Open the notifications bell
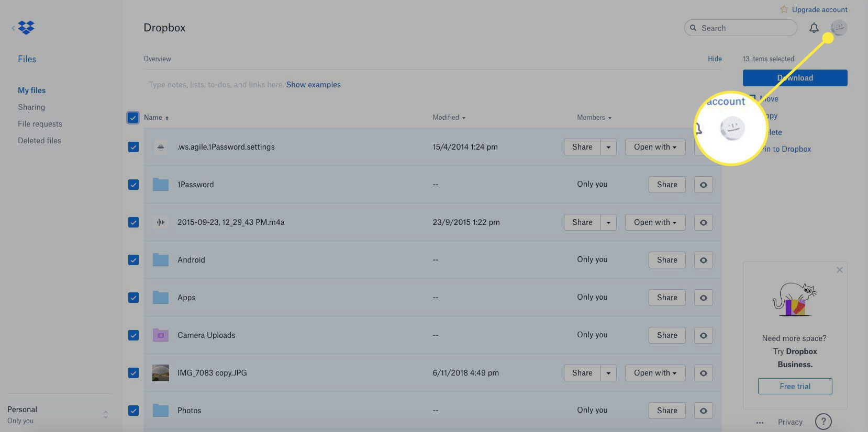868x432 pixels. [814, 28]
